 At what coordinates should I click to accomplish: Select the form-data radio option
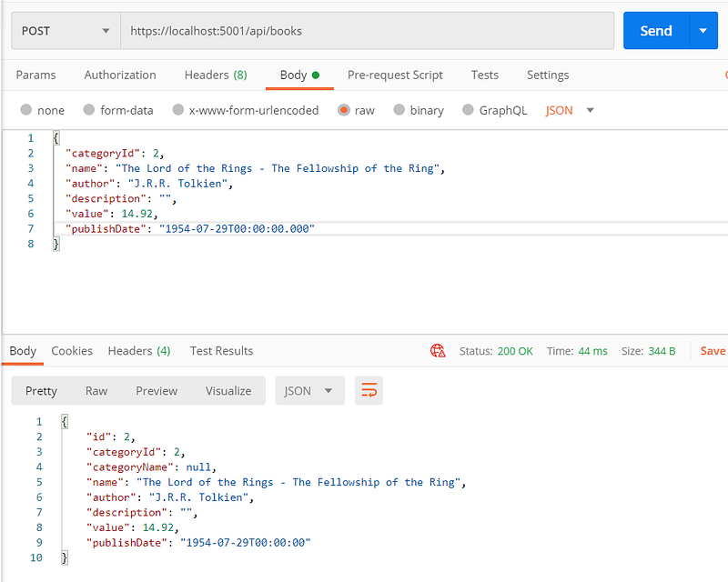coord(89,110)
